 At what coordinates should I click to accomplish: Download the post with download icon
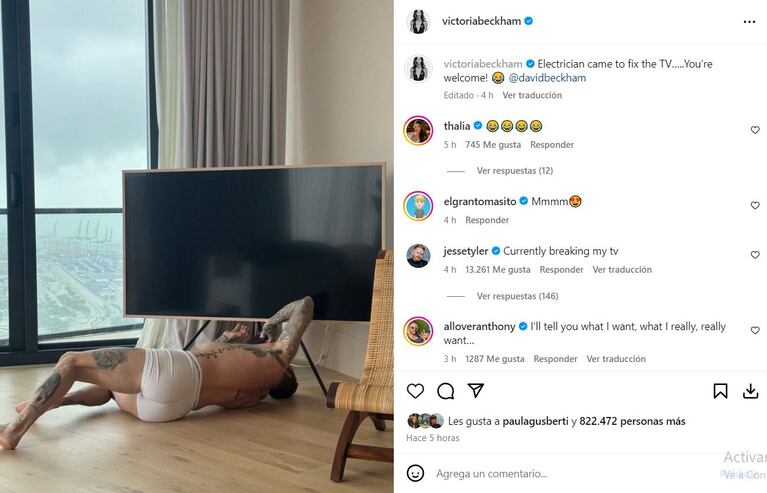click(750, 391)
